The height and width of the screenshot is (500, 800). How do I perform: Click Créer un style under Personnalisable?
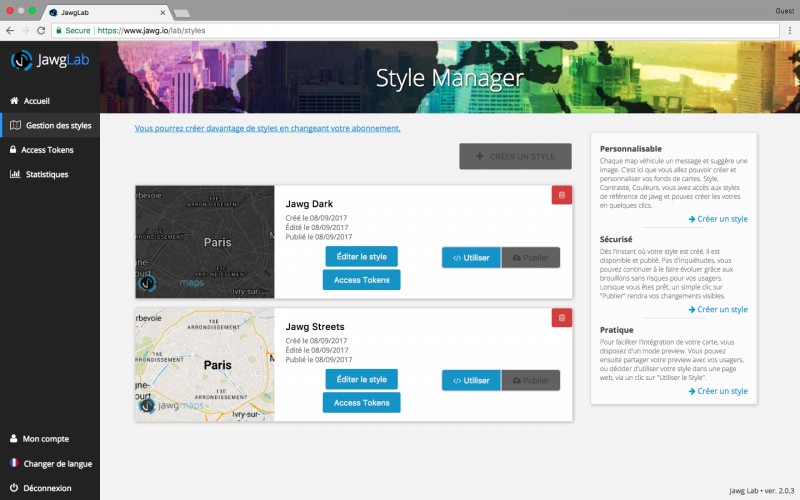(718, 219)
